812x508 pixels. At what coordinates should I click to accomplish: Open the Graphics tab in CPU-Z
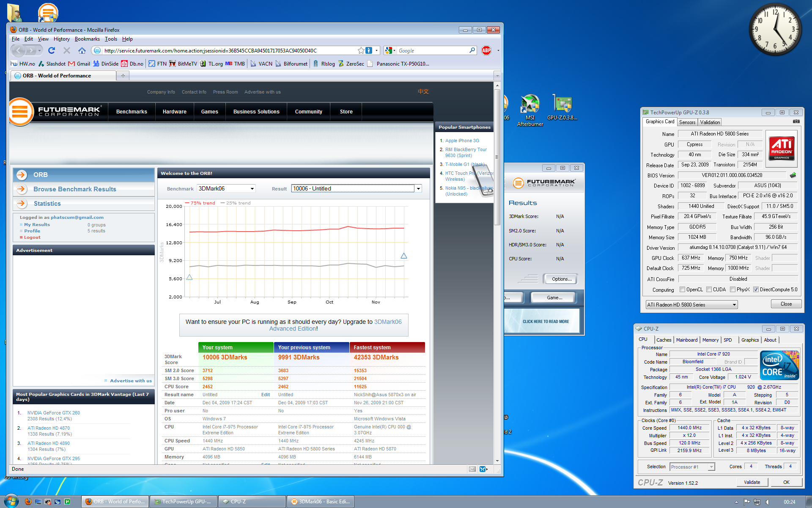750,340
